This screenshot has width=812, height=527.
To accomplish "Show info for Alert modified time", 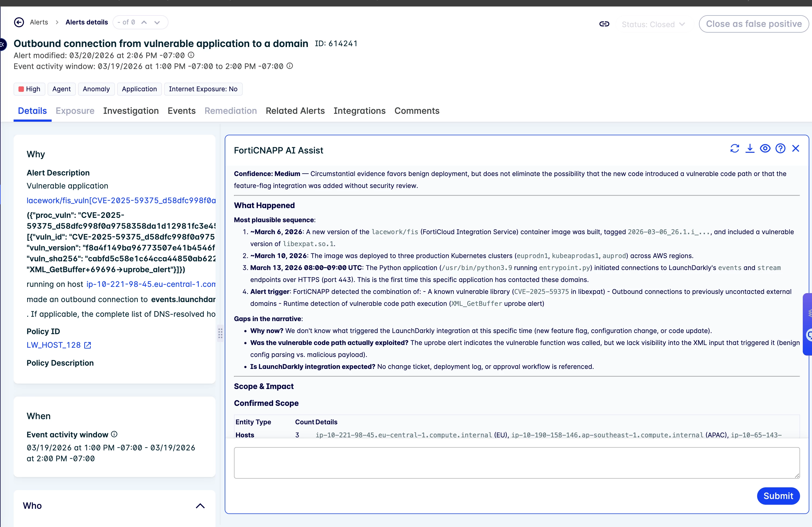I will [x=191, y=55].
